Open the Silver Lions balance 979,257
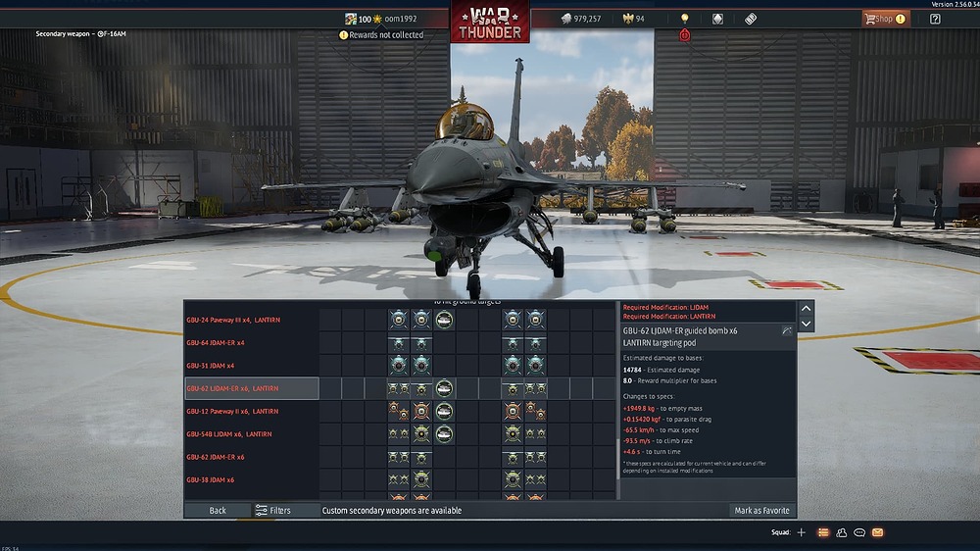 pyautogui.click(x=581, y=19)
